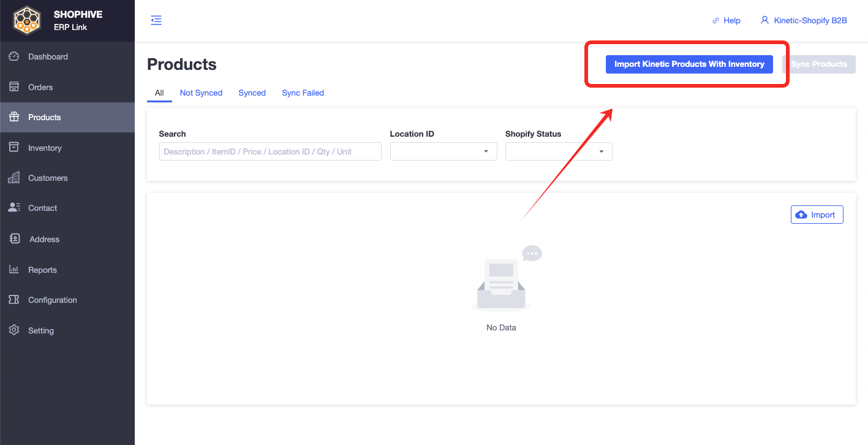Open Address from the sidebar
868x445 pixels.
[67, 239]
